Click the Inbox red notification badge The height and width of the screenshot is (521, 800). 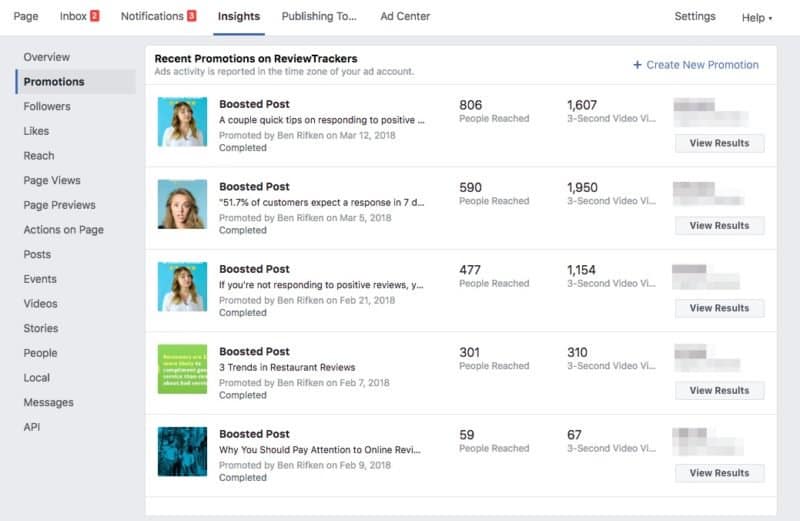click(94, 16)
